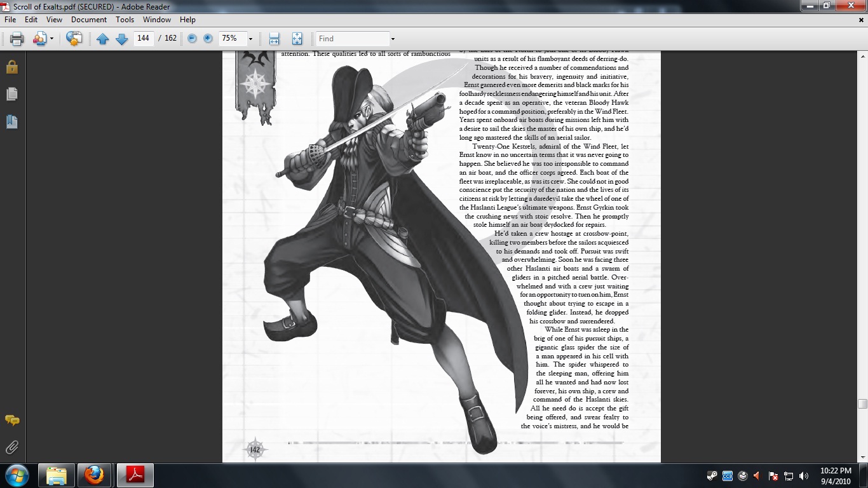Go to next page with down arrow
Viewport: 868px width, 488px height.
(122, 39)
